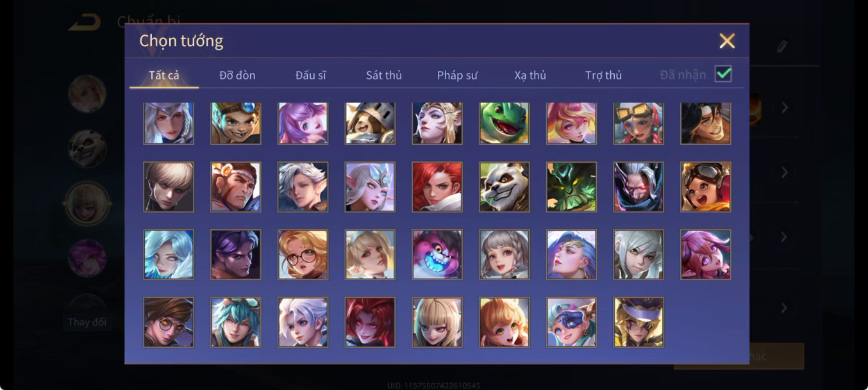This screenshot has height=390, width=868.
Task: Show the Trợ thủ hero list
Action: tap(603, 76)
